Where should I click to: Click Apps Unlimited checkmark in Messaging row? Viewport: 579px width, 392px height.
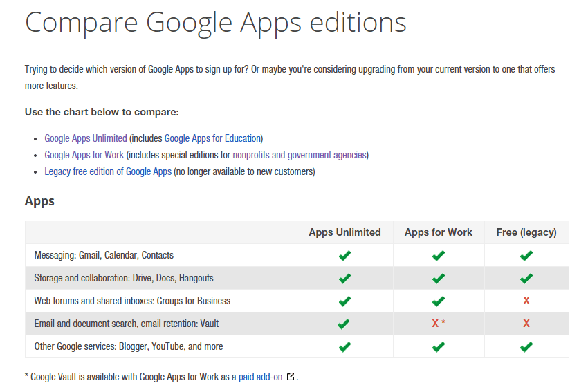(344, 255)
